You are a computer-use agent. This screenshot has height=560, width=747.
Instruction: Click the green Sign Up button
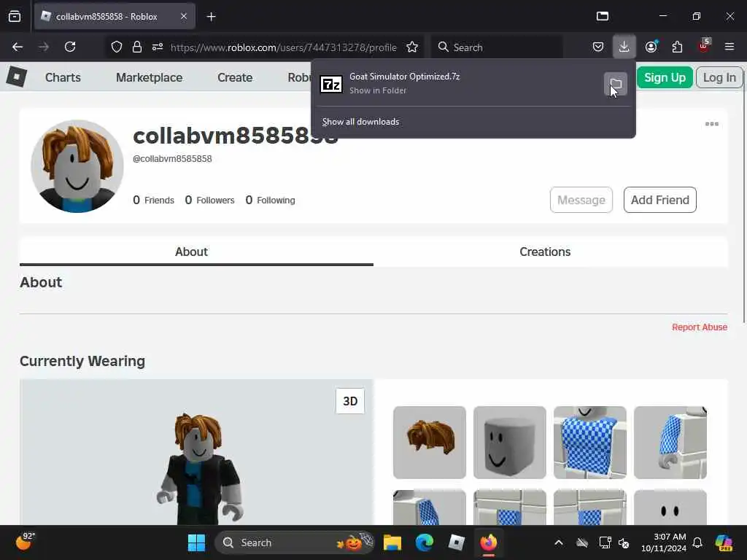pyautogui.click(x=665, y=77)
